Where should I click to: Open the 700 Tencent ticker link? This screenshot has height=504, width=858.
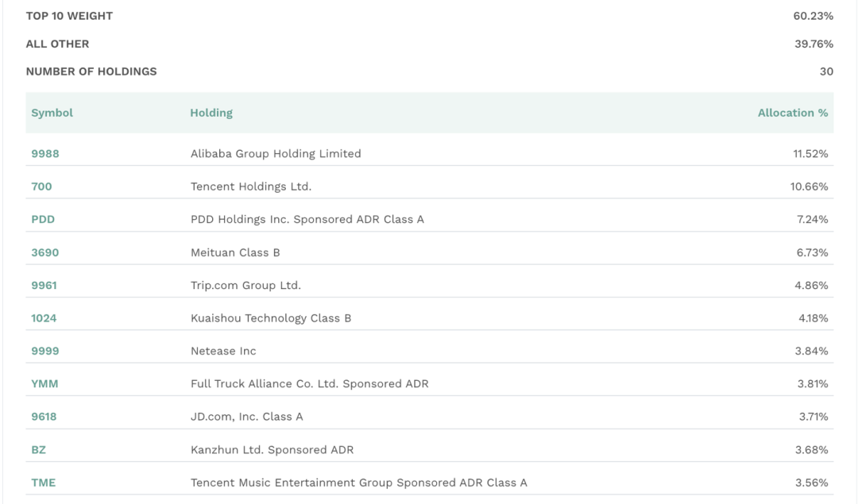[x=41, y=187]
